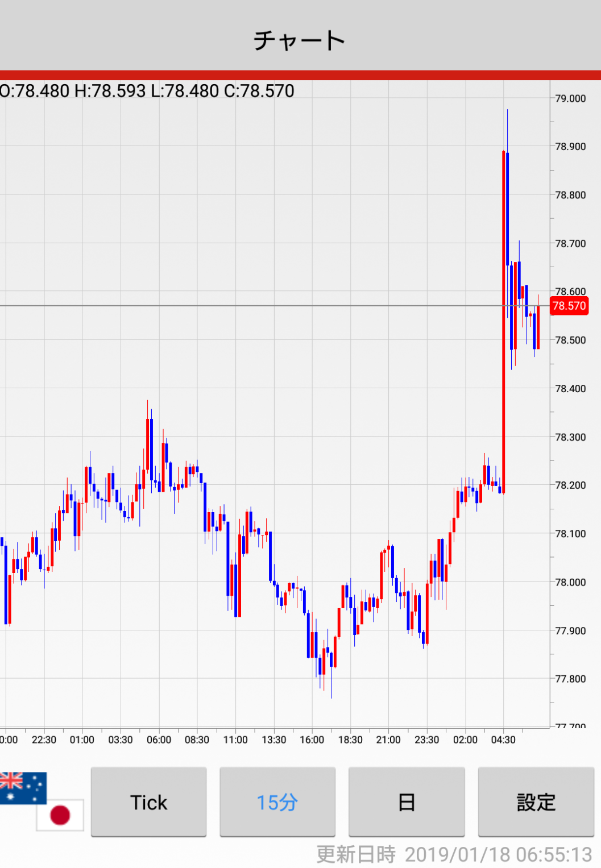Tap the Australian flag icon
601x868 pixels.
tap(23, 787)
